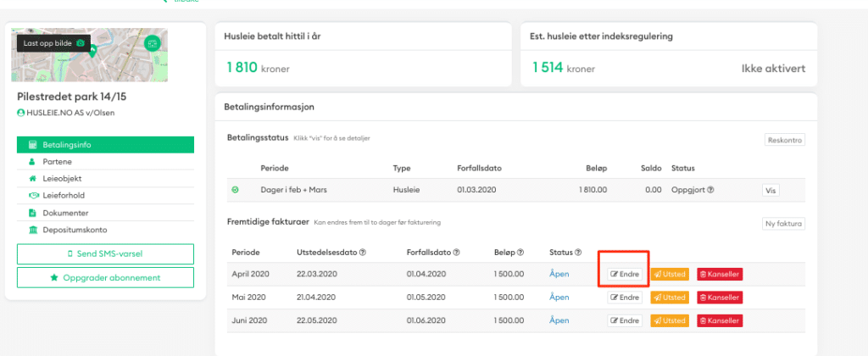Click the Send SMS-varsel button
The image size is (868, 356).
105,254
